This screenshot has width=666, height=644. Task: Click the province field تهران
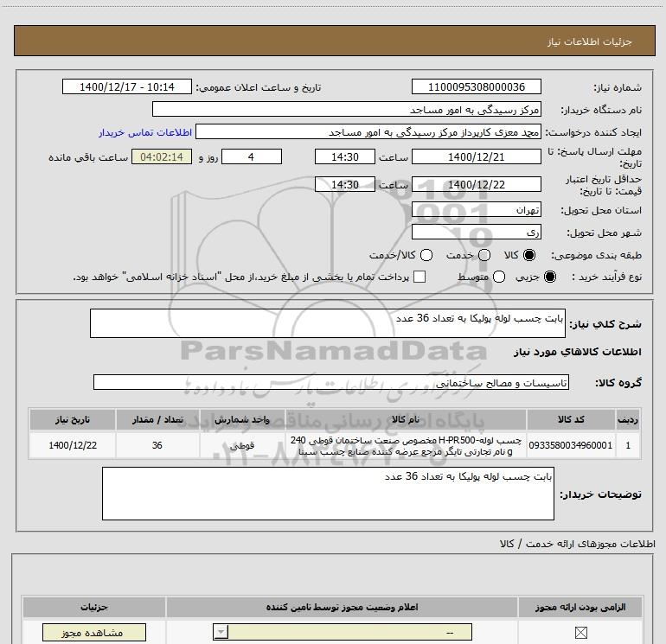click(476, 209)
